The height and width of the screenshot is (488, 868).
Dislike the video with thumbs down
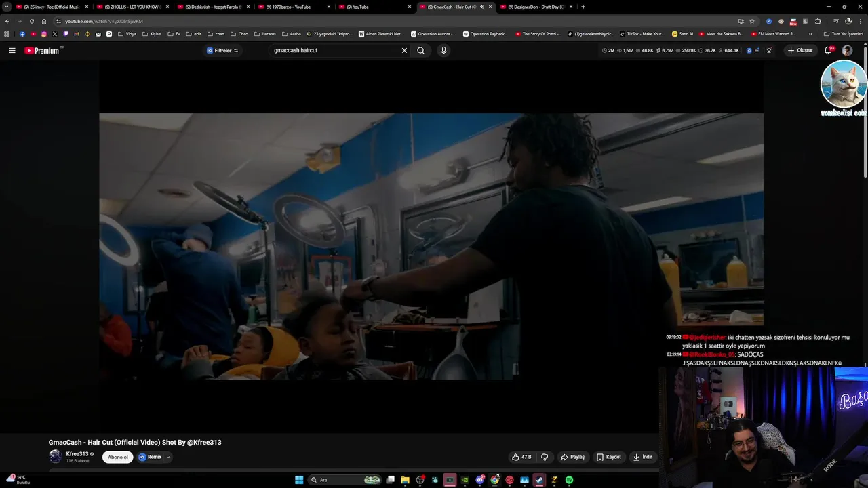[x=545, y=457]
